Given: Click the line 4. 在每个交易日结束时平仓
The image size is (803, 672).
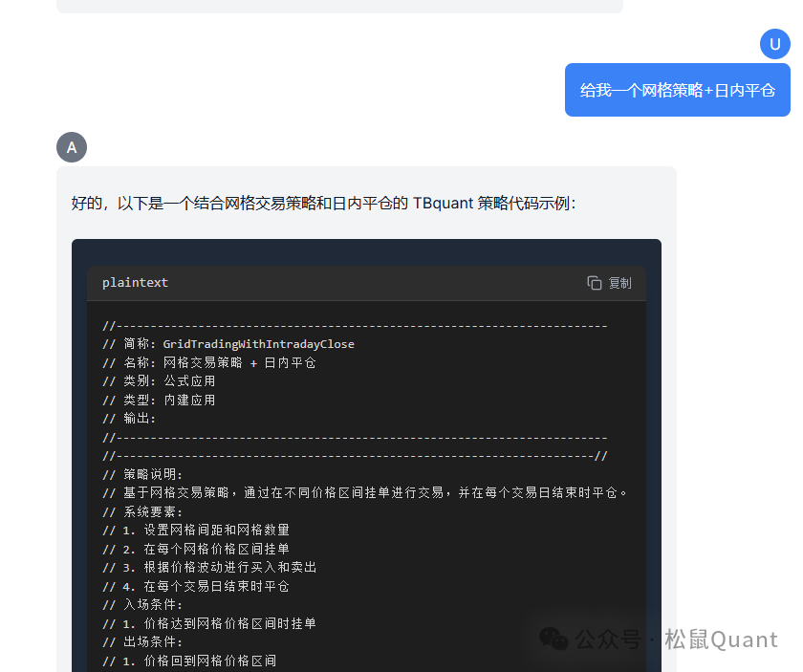Looking at the screenshot, I should [x=196, y=587].
